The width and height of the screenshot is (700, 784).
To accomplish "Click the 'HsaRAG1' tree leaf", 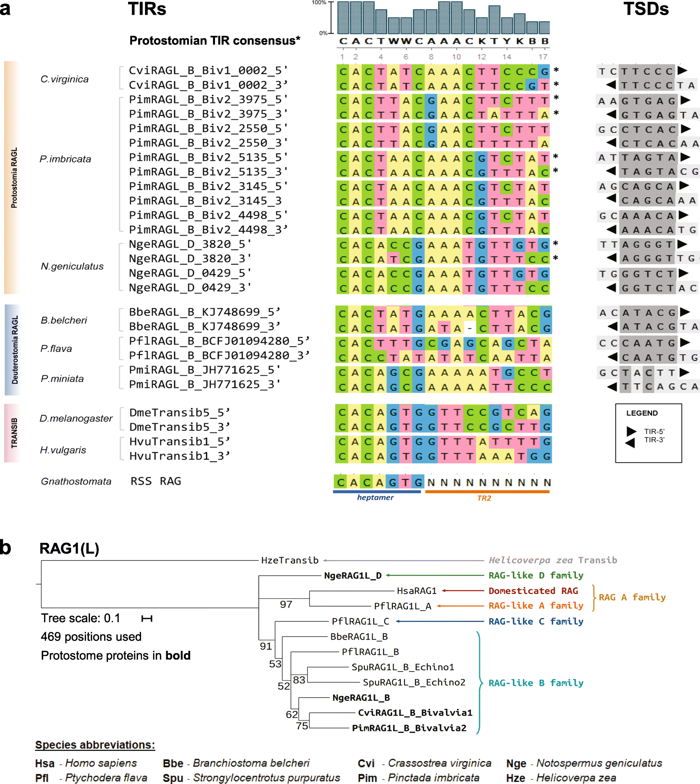I will (x=417, y=591).
